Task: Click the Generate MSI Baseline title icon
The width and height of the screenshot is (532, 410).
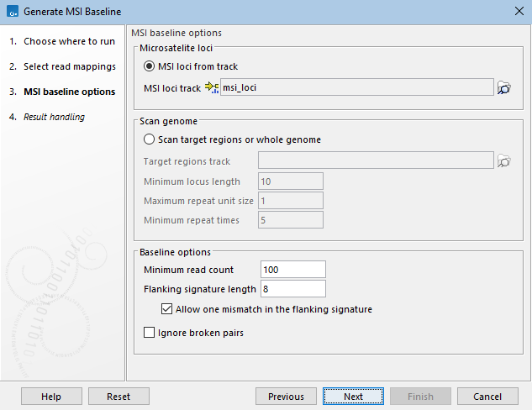Action: pos(13,11)
